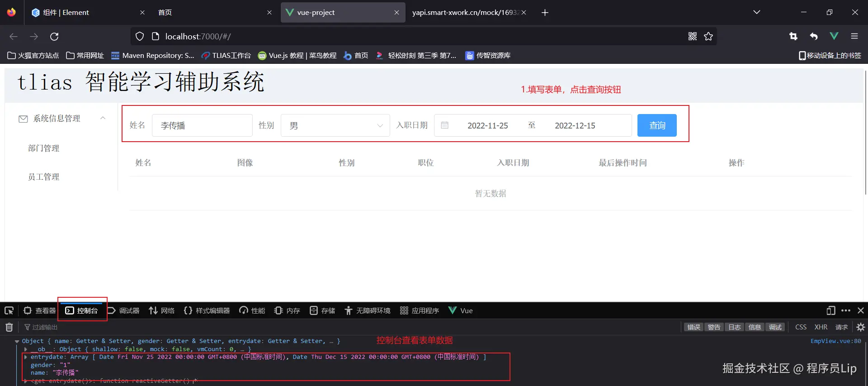
Task: Open the 样式编辑器 devtools tab
Action: (x=207, y=310)
